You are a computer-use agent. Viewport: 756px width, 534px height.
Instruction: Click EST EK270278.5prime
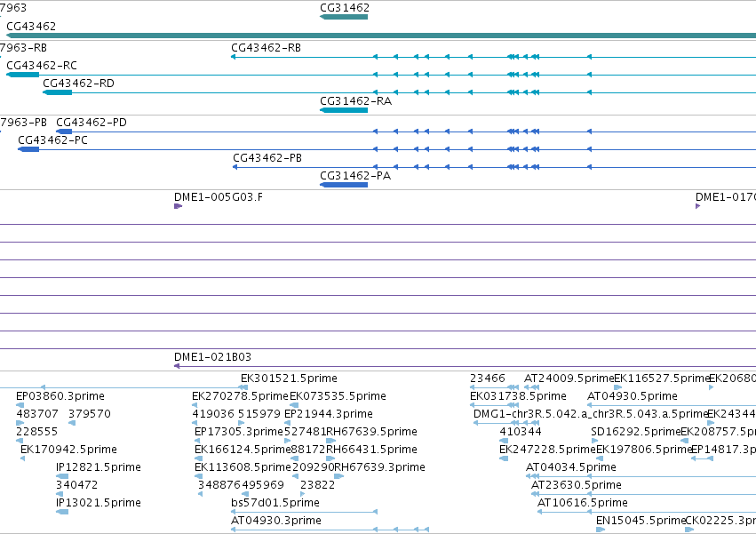[240, 396]
